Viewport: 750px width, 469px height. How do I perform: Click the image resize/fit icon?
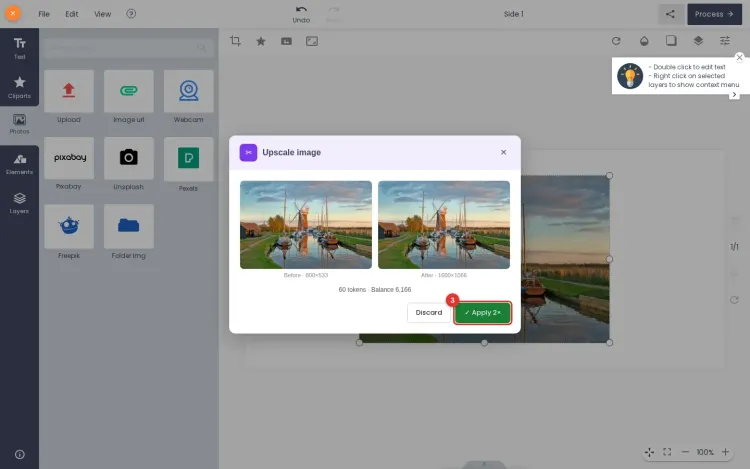(312, 41)
